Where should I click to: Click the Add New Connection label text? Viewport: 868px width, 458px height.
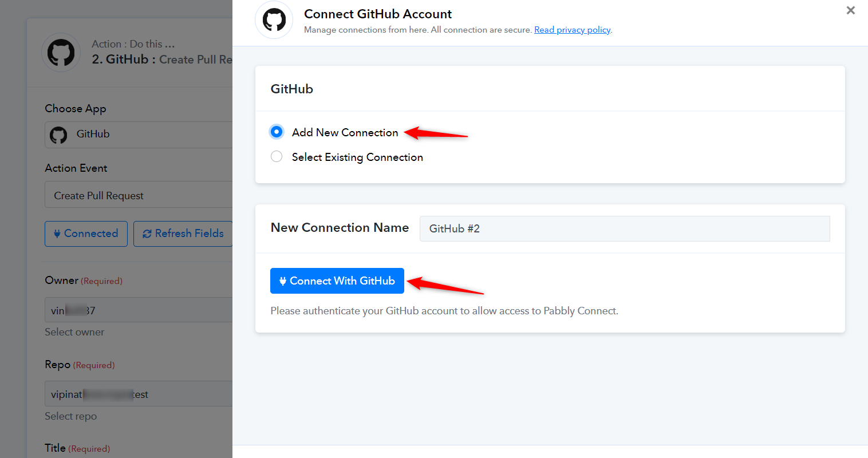click(345, 132)
